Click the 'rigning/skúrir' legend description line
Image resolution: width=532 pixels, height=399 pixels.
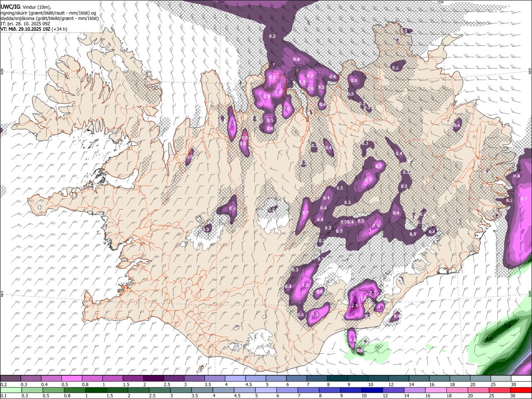[48, 13]
